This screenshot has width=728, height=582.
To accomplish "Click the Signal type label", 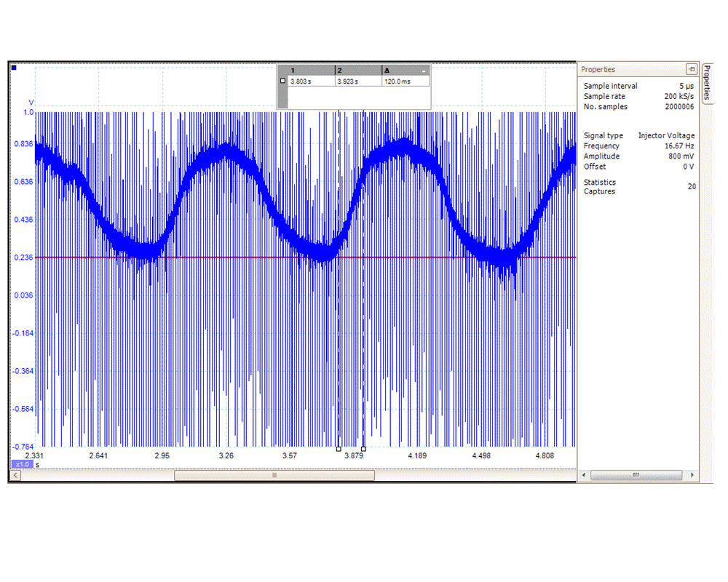I will tap(604, 135).
